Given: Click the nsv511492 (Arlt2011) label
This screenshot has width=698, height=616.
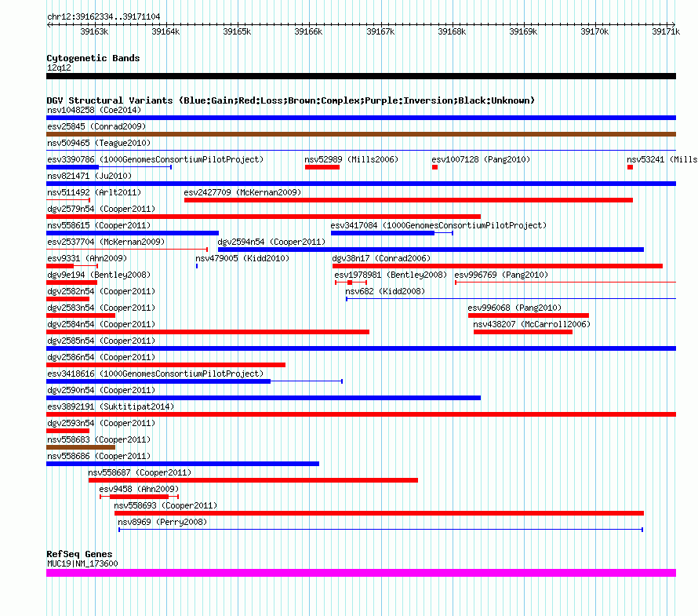Looking at the screenshot, I should tap(94, 192).
